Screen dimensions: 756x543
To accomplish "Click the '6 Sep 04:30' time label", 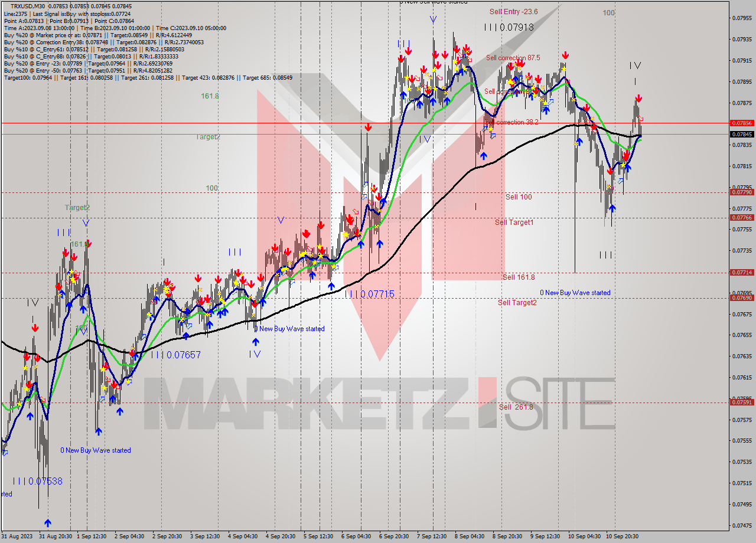I will click(x=356, y=537).
